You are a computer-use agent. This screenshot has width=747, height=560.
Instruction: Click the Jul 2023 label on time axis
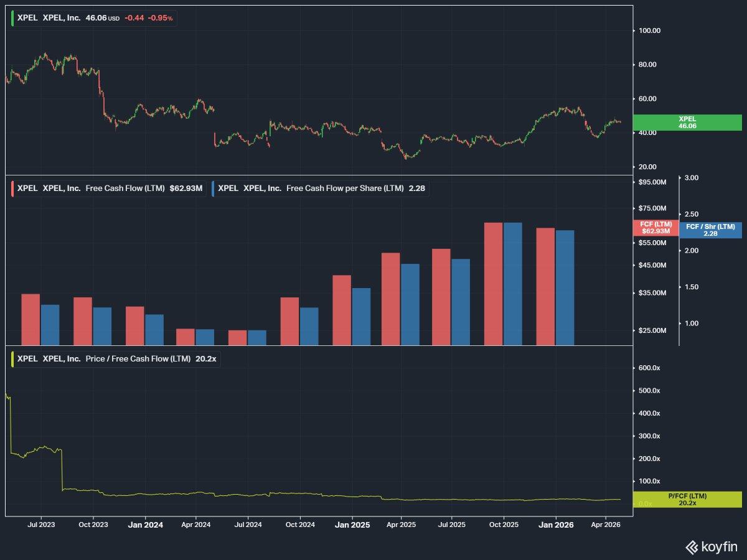[41, 525]
